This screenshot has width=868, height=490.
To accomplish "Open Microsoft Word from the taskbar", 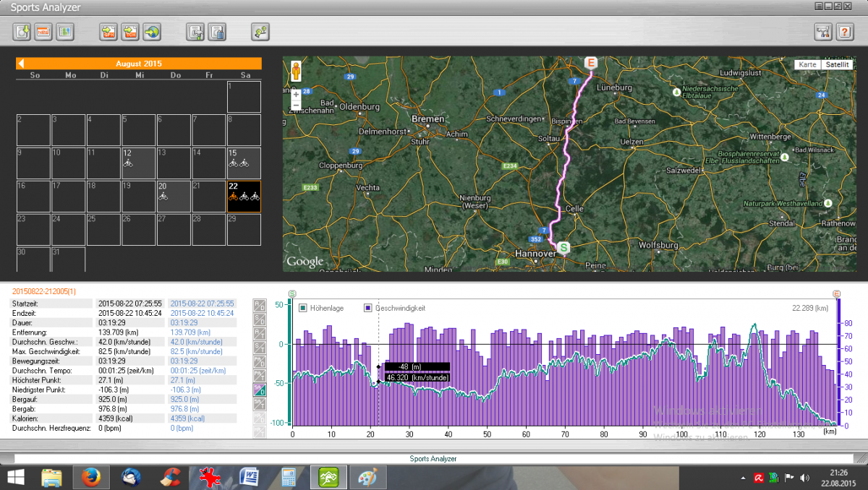I will point(249,477).
